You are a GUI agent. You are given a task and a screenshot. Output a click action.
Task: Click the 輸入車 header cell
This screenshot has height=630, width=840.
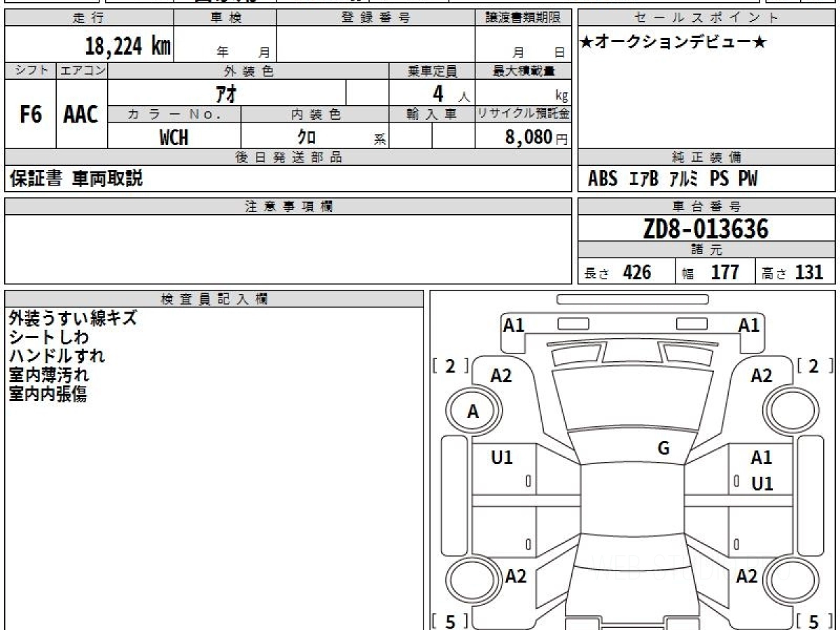point(432,115)
